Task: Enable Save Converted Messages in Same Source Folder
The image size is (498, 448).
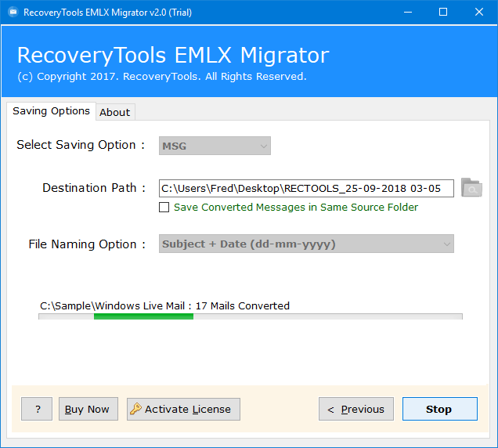Action: 164,207
